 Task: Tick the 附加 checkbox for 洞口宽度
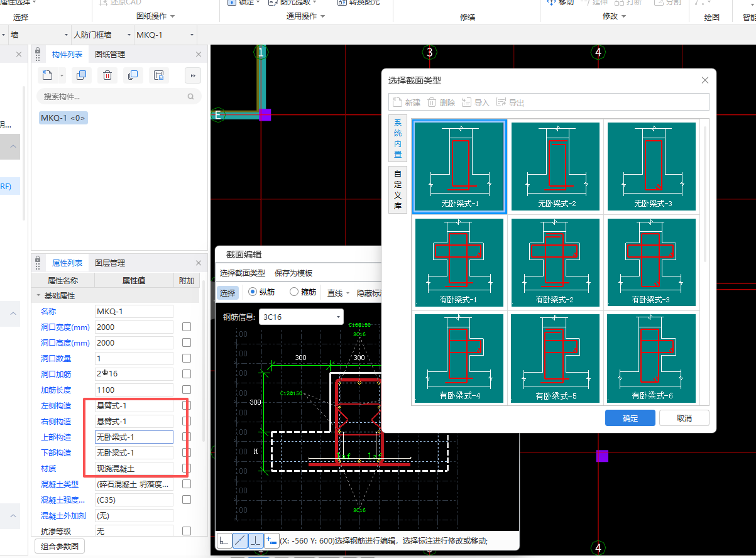tap(187, 327)
